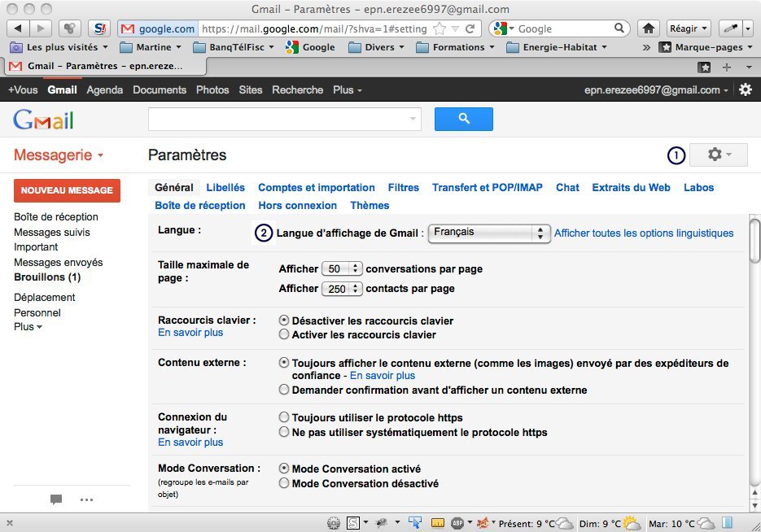This screenshot has width=761, height=532.
Task: Open the 'Plus' menu in the black bar
Action: click(x=347, y=89)
